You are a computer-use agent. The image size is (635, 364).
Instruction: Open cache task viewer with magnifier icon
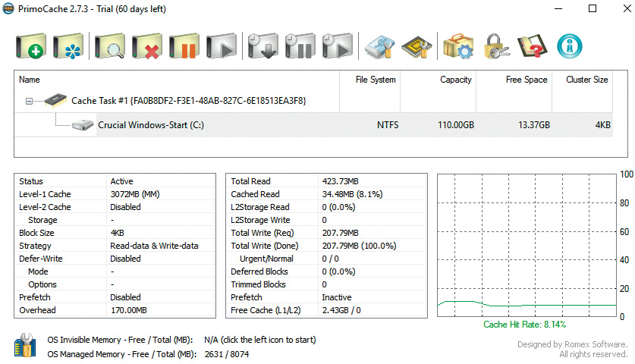110,46
